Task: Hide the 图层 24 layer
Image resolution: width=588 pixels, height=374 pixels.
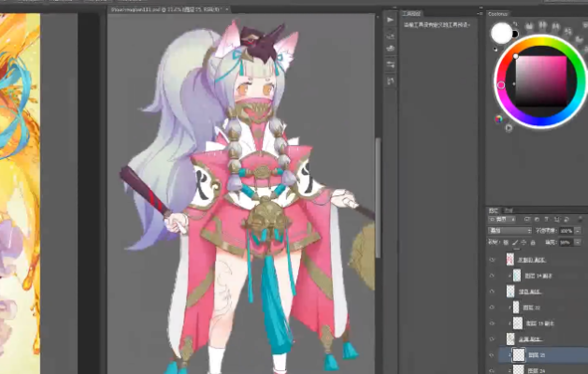Action: pos(492,370)
